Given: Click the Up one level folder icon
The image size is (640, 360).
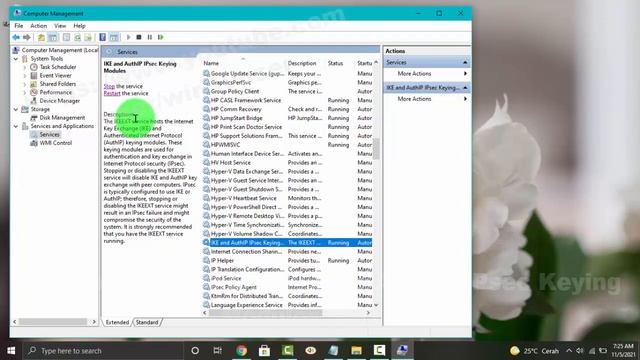Looking at the screenshot, I should click(x=41, y=38).
